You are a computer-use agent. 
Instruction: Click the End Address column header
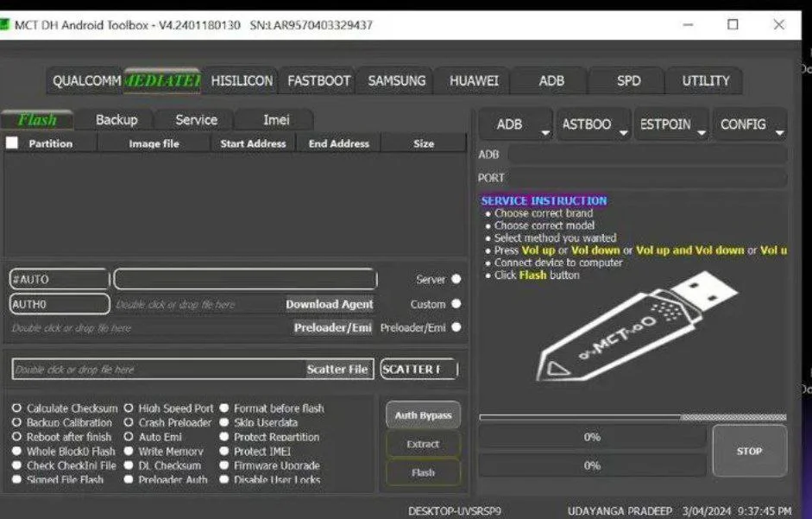[x=338, y=143]
